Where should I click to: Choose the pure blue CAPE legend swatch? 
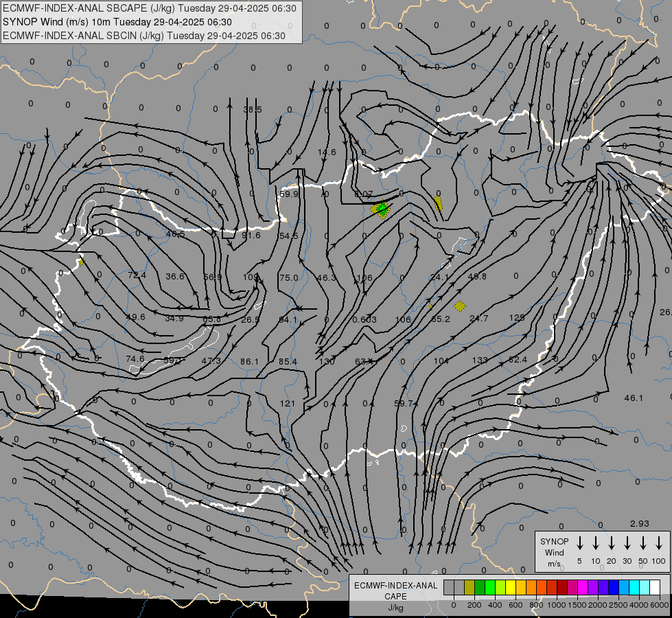pyautogui.click(x=614, y=588)
